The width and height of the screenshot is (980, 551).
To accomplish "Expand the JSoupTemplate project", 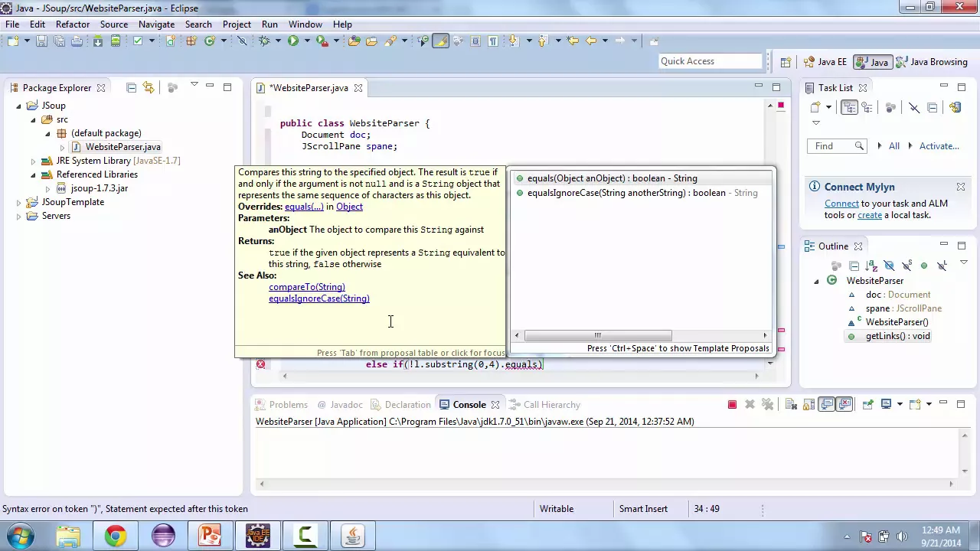I will (18, 202).
